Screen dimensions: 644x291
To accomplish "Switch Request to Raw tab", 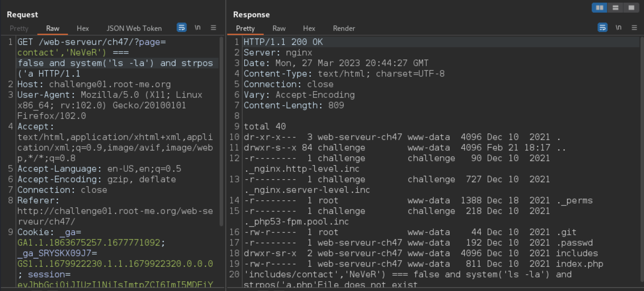I will point(53,29).
